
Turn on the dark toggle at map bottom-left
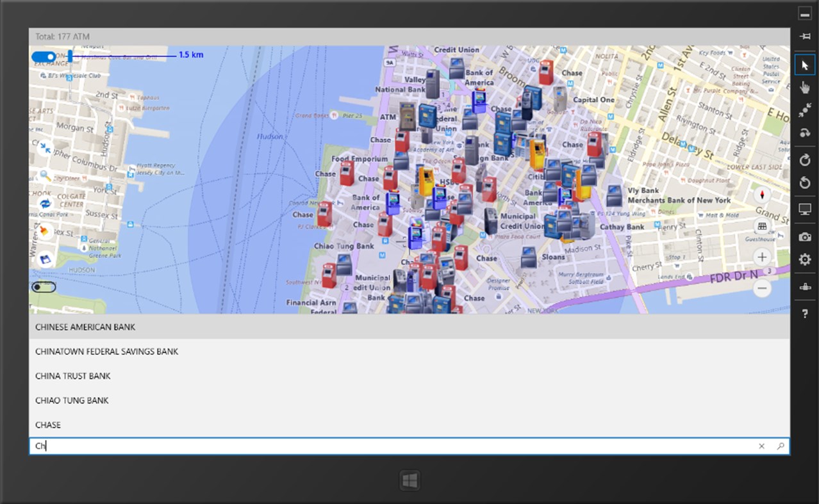pyautogui.click(x=44, y=287)
